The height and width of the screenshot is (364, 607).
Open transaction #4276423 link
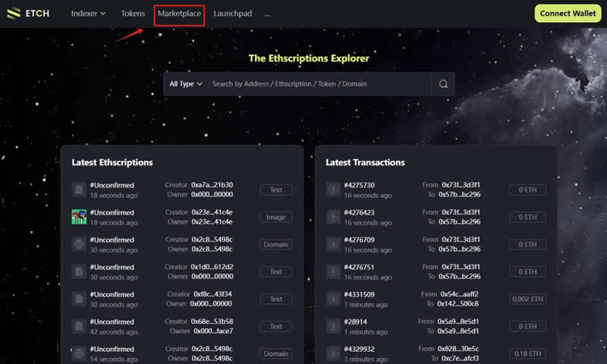[359, 212]
